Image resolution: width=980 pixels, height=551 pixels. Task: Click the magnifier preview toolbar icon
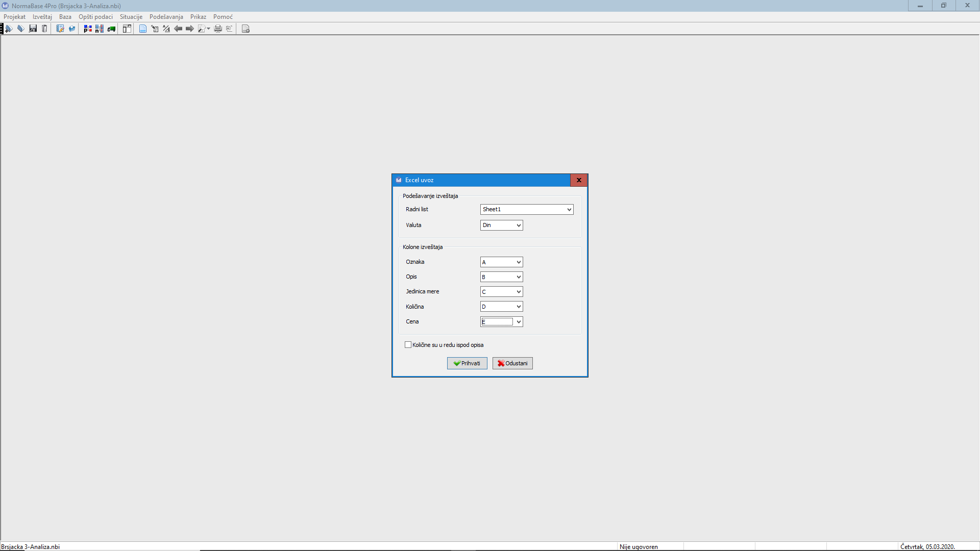coord(202,29)
